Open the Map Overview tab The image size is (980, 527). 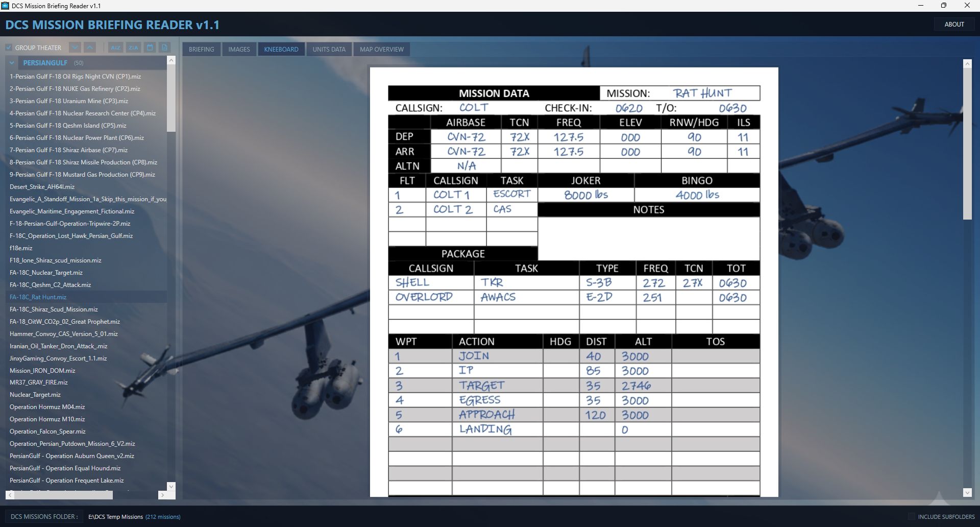(x=381, y=49)
